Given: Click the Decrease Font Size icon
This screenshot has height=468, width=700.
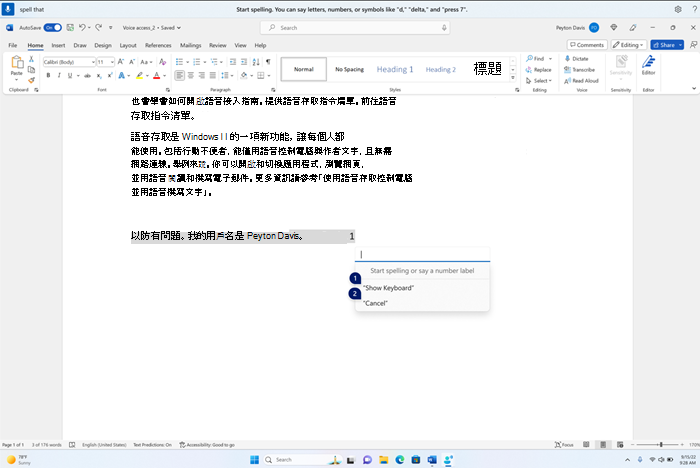Looking at the screenshot, I should (x=132, y=62).
